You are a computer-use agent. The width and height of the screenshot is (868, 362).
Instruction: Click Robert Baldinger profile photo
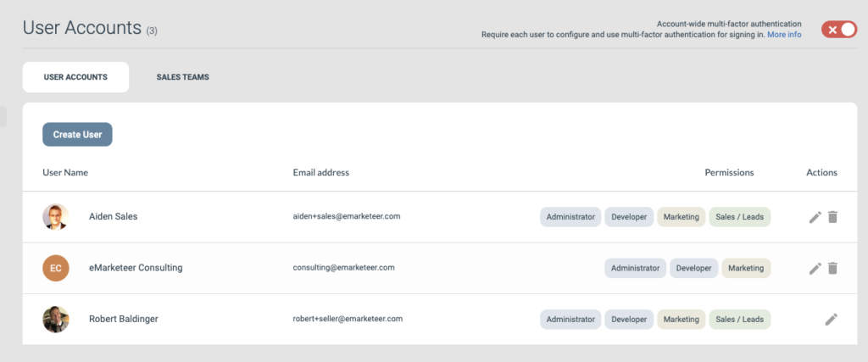[56, 320]
